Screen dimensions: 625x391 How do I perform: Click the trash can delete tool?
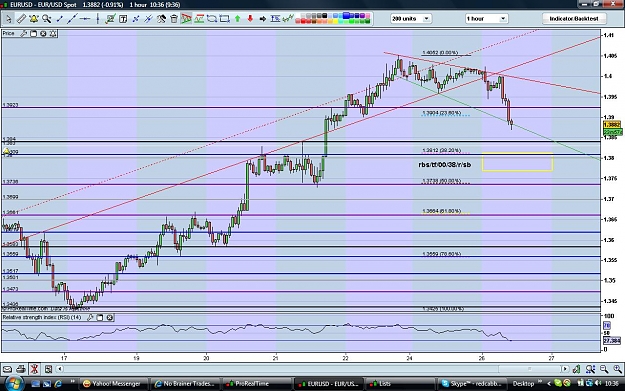[174, 18]
